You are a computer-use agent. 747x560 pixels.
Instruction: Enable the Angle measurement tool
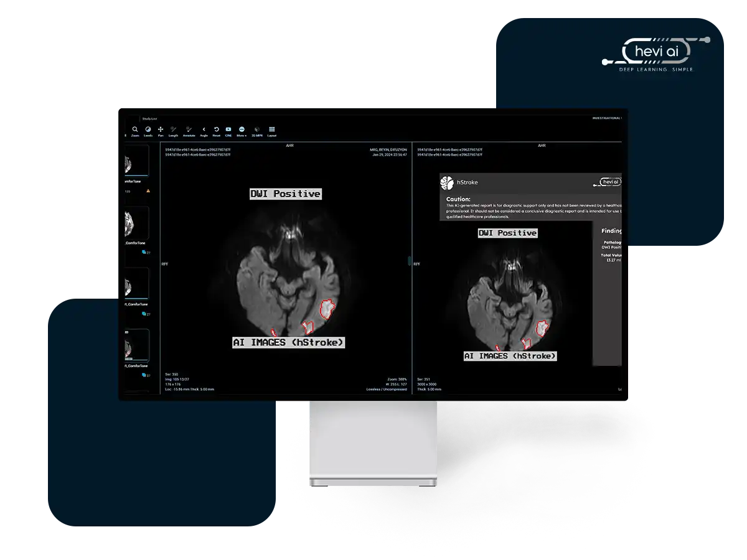(204, 131)
